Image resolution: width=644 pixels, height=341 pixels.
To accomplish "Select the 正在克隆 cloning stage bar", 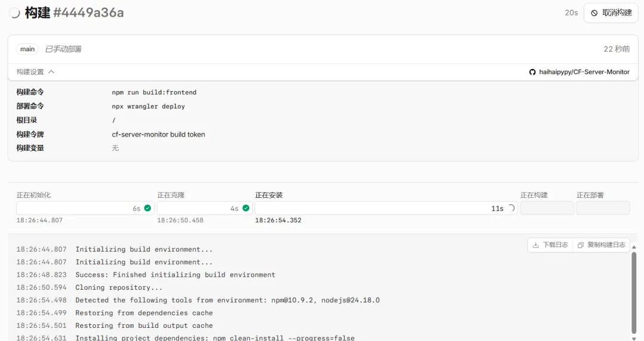I will (x=205, y=208).
